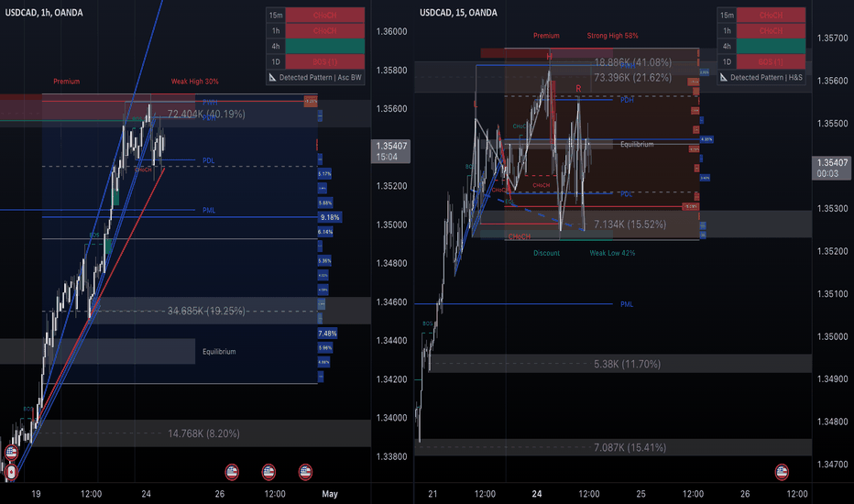This screenshot has height=504, width=854.
Task: Click the USDCAD, 15, OANDA chart title
Action: [x=458, y=13]
